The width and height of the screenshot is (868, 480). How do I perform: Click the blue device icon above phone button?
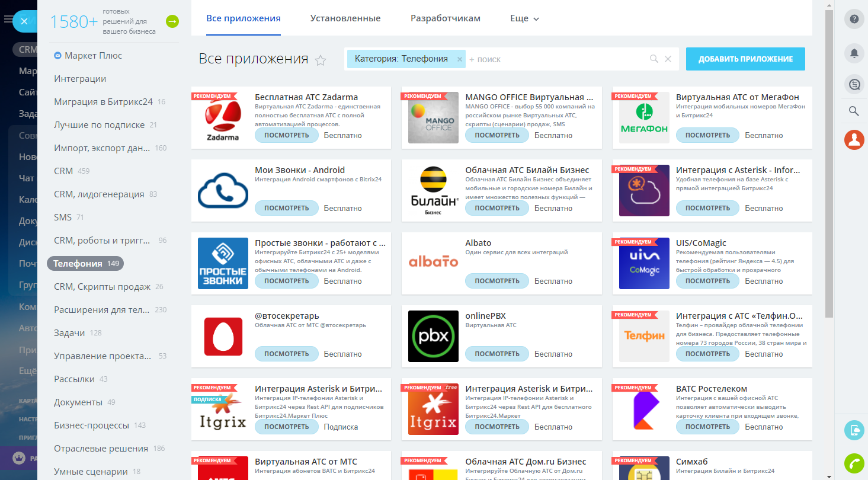tap(854, 430)
